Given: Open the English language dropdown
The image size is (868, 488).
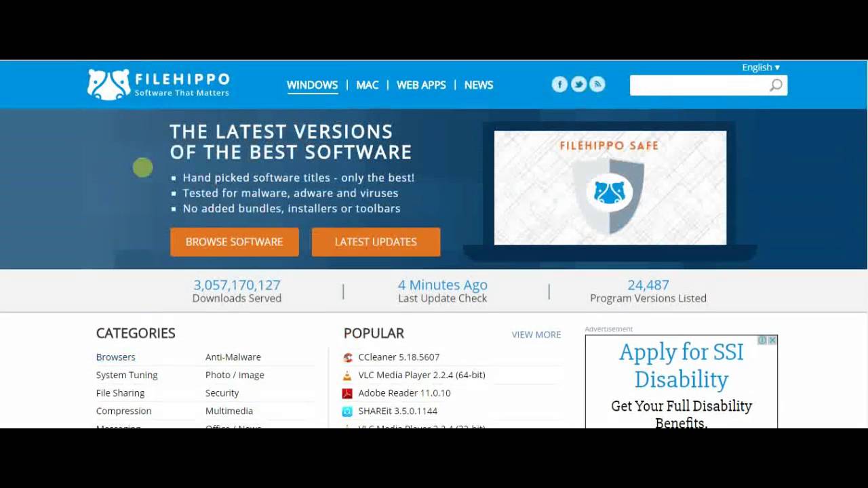Looking at the screenshot, I should pyautogui.click(x=761, y=67).
